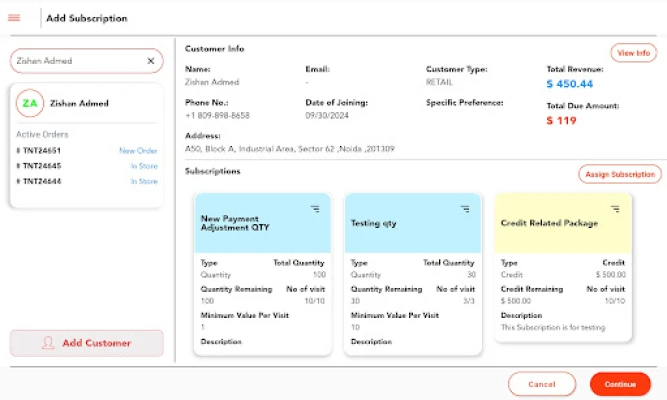Open the hamburger menu icon
667x400 pixels.
click(x=14, y=18)
